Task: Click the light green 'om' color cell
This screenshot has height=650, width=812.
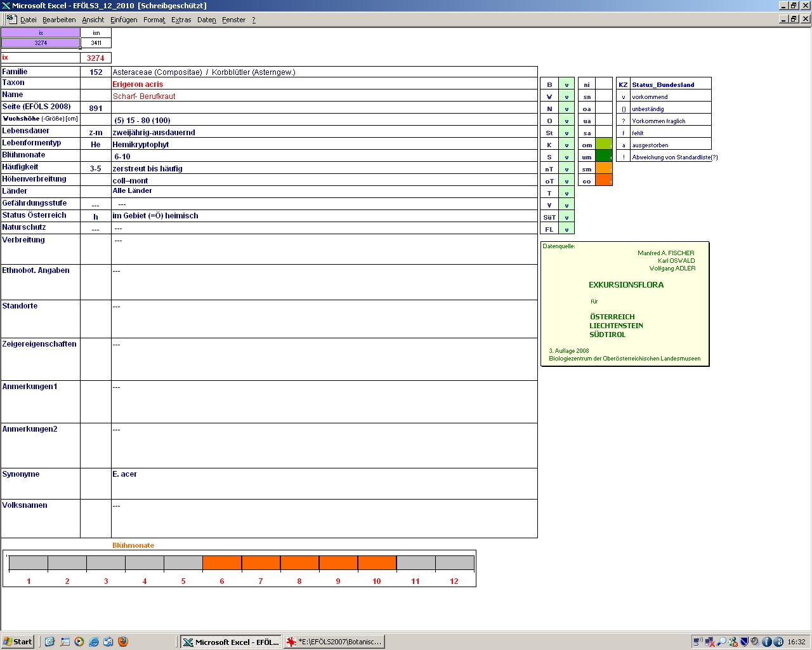Action: click(604, 145)
